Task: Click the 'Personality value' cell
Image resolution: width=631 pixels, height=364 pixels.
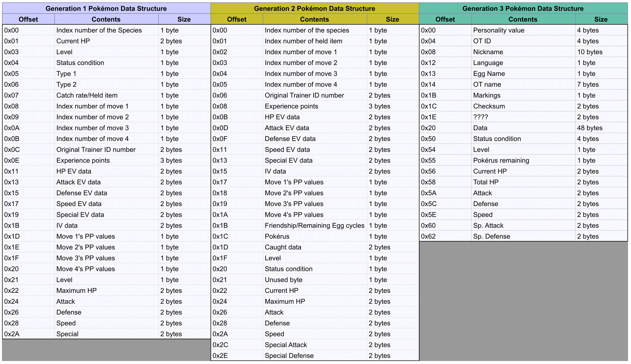Action: coord(523,30)
